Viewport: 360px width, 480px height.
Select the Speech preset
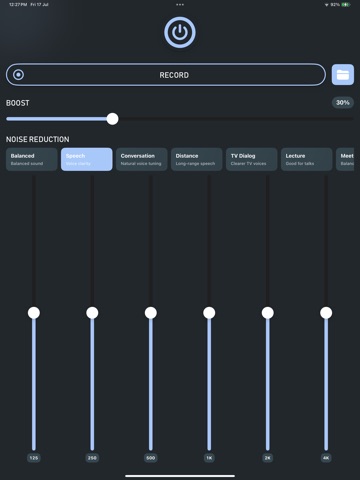[x=87, y=159]
